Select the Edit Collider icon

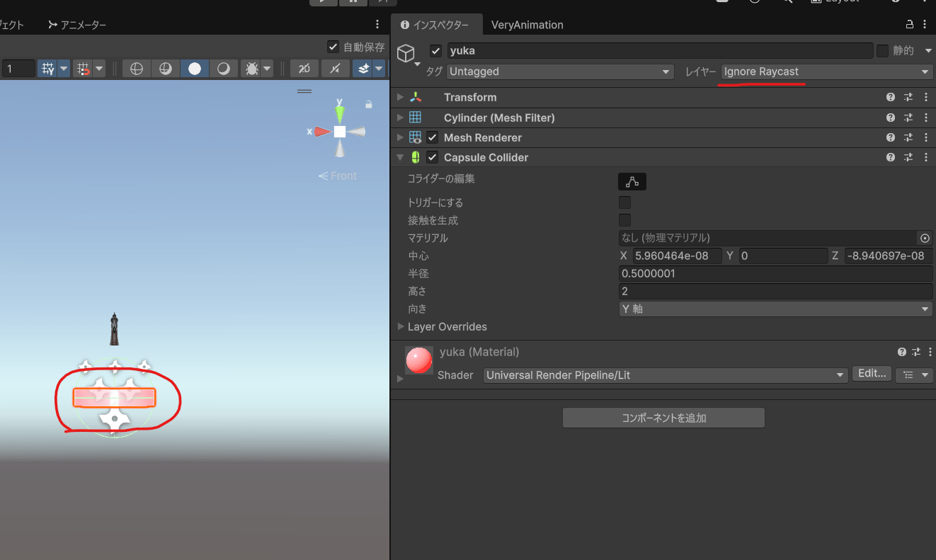point(632,181)
